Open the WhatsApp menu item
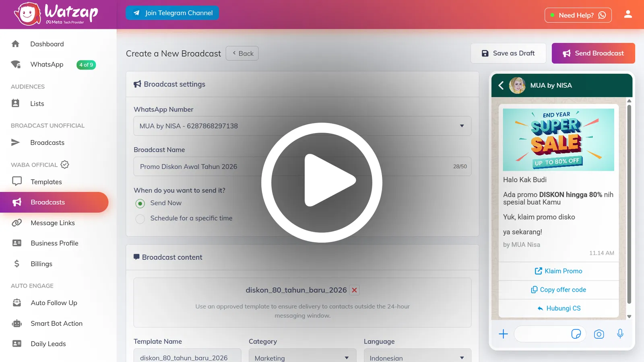The width and height of the screenshot is (644, 362). pyautogui.click(x=47, y=64)
